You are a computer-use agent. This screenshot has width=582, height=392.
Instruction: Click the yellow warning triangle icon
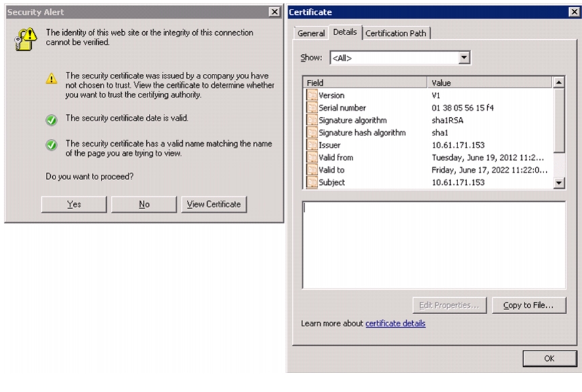click(51, 79)
